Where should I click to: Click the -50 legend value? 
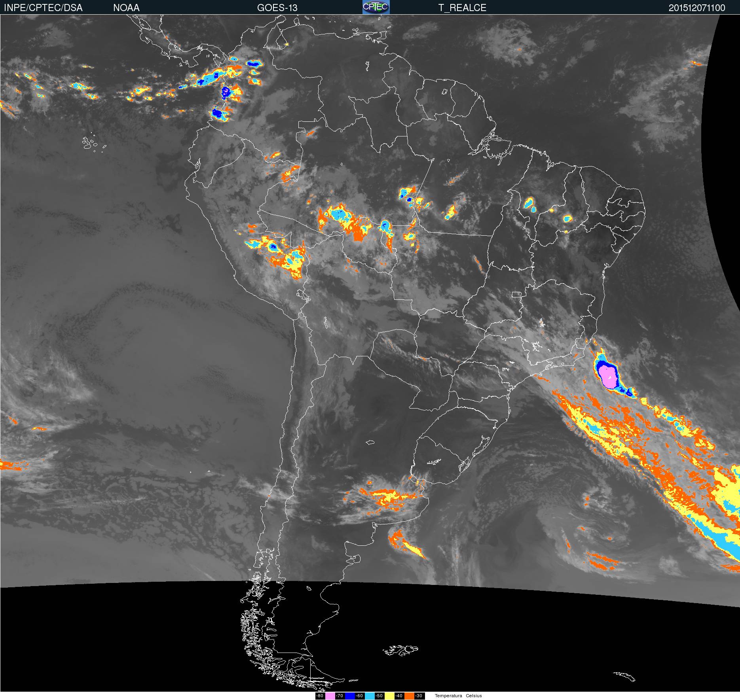(379, 696)
